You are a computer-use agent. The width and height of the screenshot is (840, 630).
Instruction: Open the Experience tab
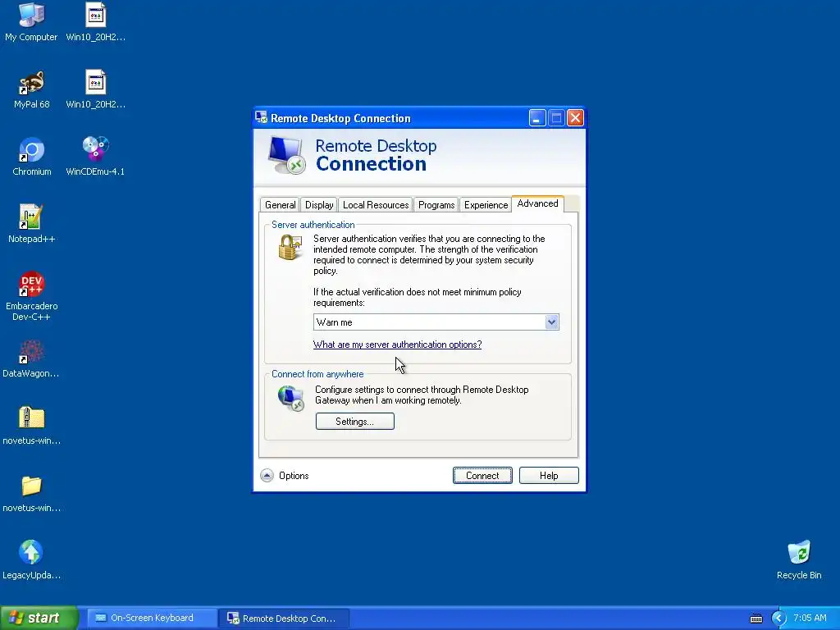[x=486, y=205]
